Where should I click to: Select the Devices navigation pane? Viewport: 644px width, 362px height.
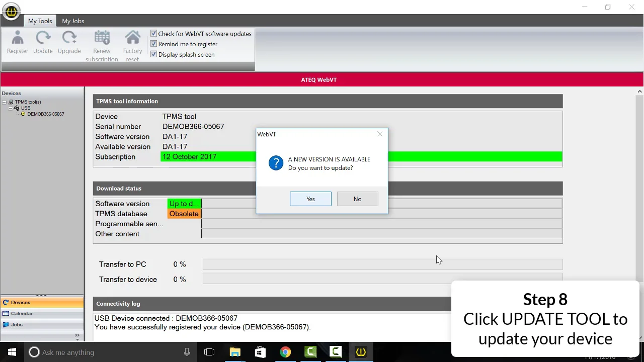tap(42, 302)
